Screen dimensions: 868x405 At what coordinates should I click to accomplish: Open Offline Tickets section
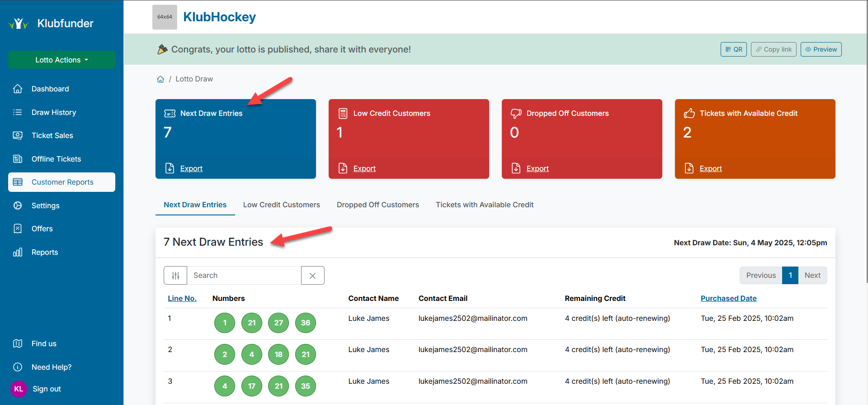point(56,159)
